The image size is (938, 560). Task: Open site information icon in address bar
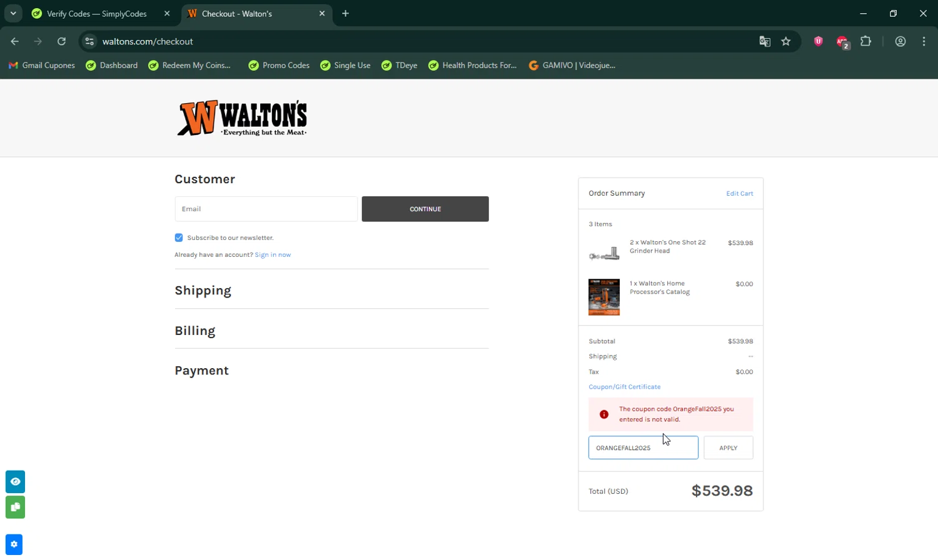[x=89, y=41]
